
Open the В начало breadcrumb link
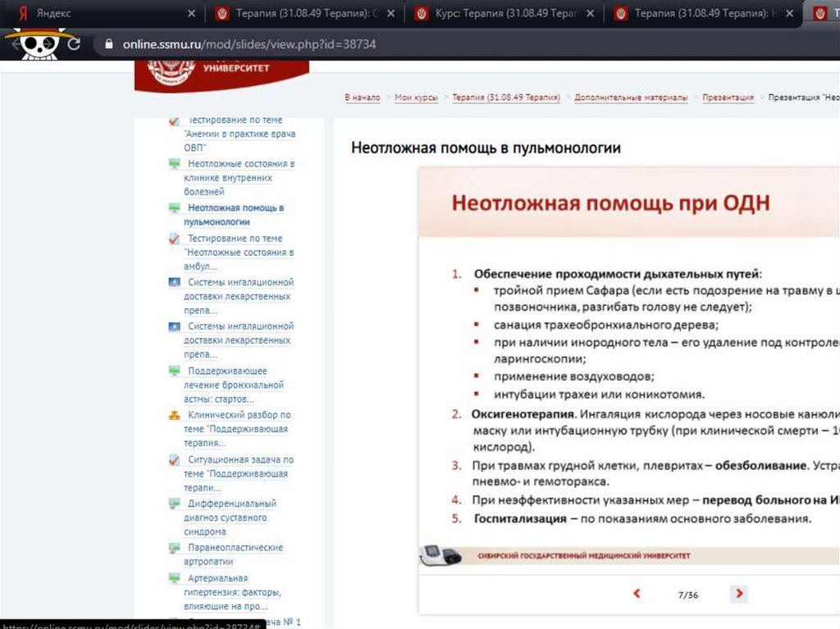click(x=362, y=98)
